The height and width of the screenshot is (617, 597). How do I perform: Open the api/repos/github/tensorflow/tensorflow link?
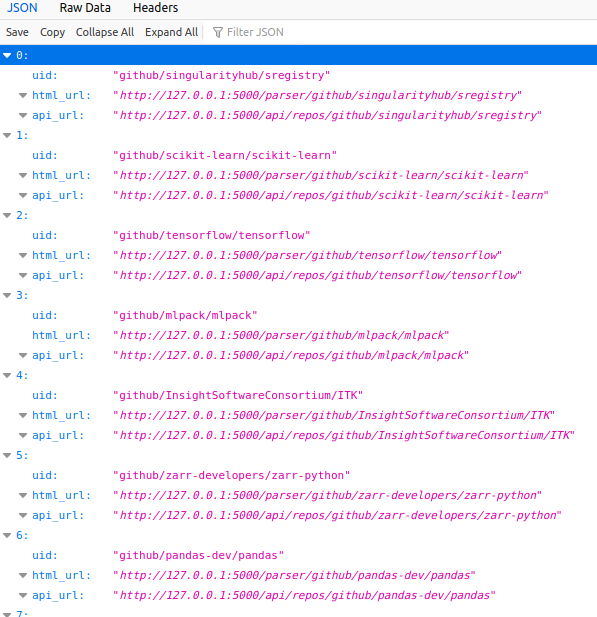pyautogui.click(x=318, y=275)
